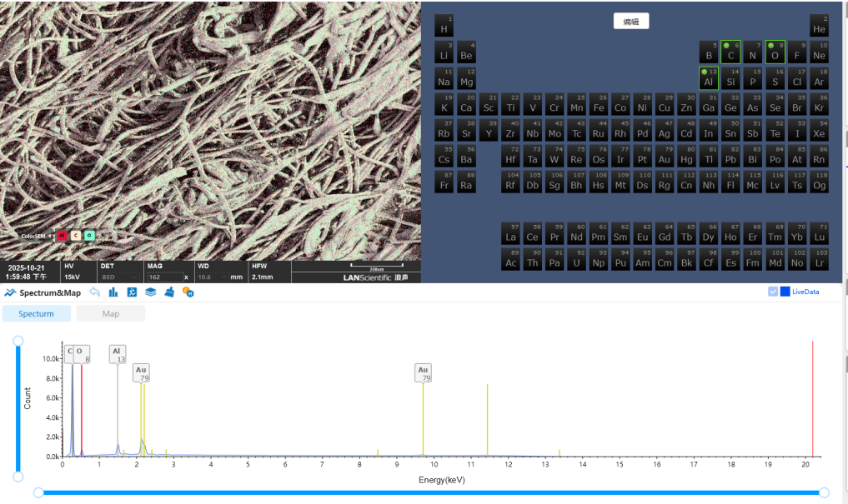Click the bar chart histogram icon
This screenshot has height=504, width=848.
tap(113, 292)
